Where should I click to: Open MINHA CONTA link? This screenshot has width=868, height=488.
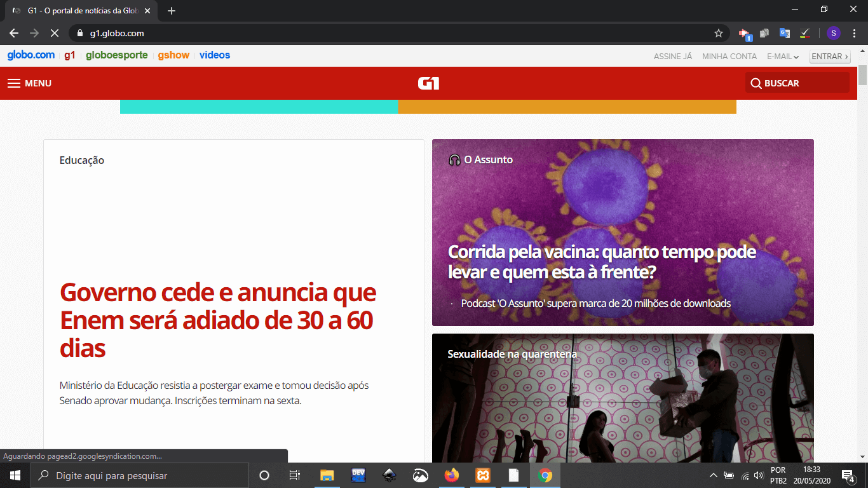click(729, 57)
